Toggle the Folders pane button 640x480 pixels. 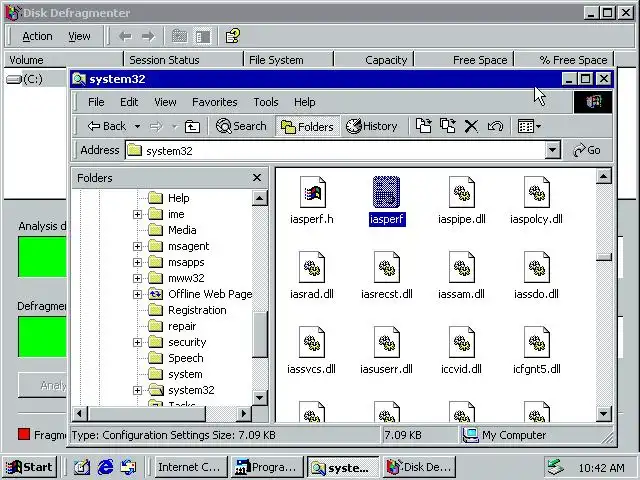307,127
